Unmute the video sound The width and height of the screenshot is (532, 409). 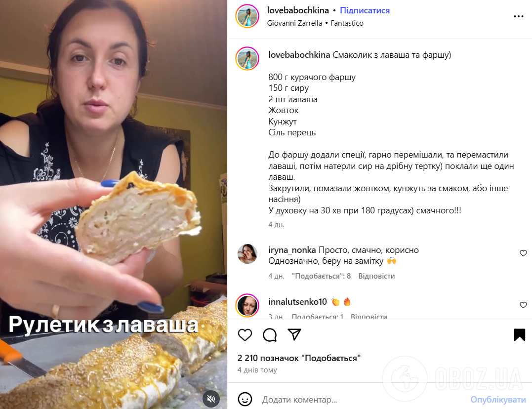click(x=211, y=399)
